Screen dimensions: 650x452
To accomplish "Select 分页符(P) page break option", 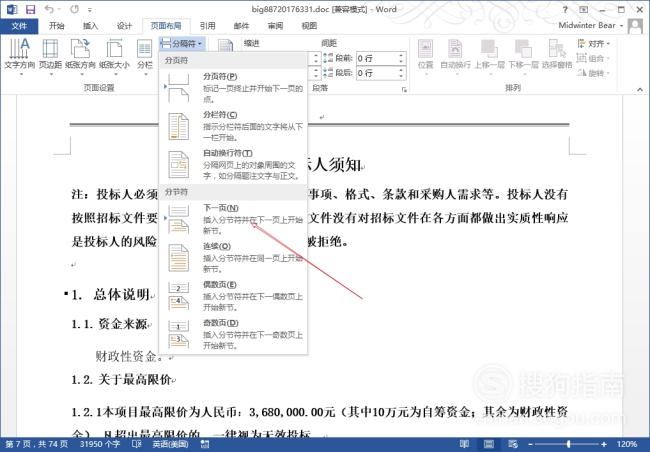I will 233,88.
